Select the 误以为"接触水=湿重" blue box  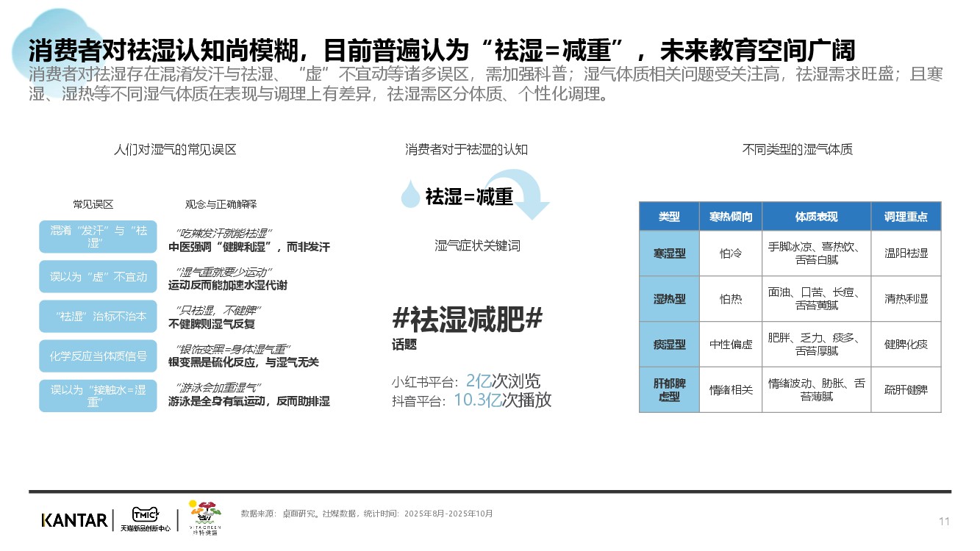click(x=98, y=396)
